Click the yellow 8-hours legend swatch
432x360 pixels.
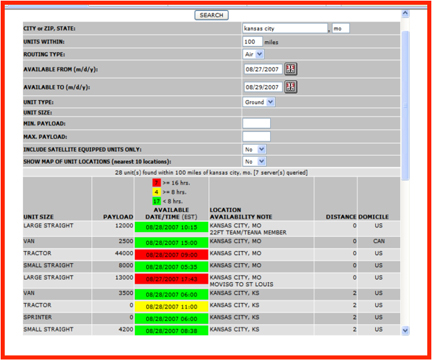[156, 192]
